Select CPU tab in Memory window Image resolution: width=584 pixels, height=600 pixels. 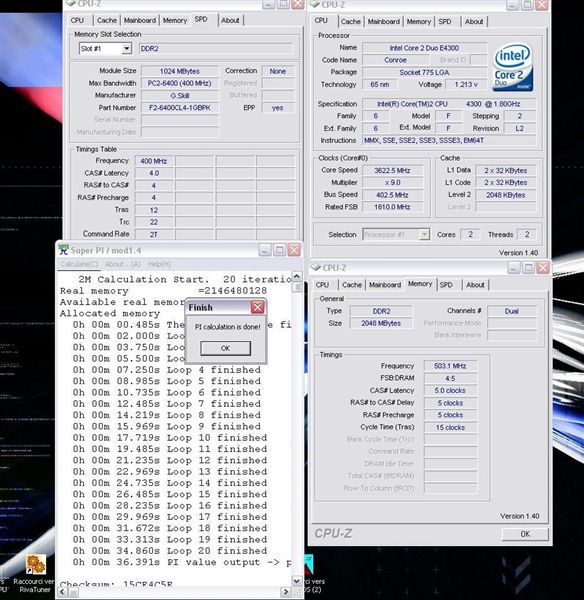pos(322,285)
